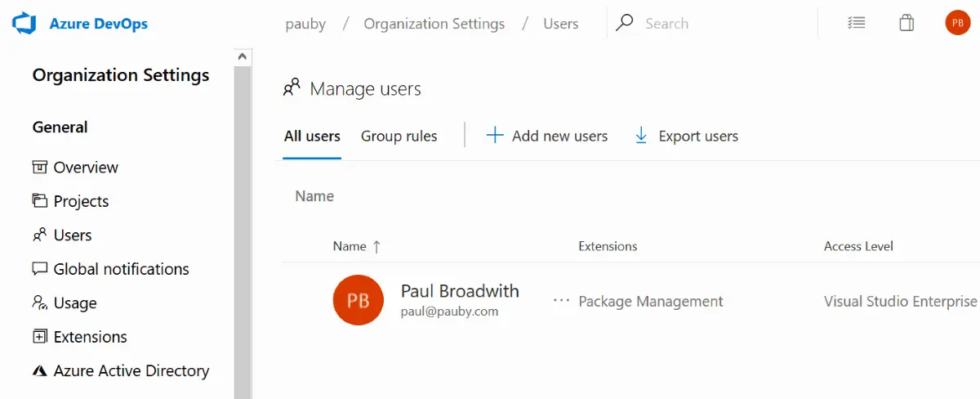
Task: Click the Name column sort arrow
Action: 376,246
